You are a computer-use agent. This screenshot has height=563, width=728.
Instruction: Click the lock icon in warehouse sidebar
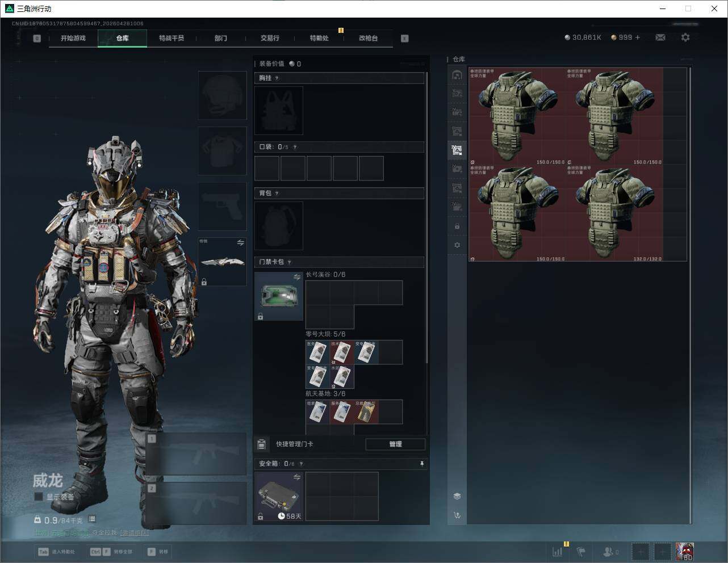[457, 226]
